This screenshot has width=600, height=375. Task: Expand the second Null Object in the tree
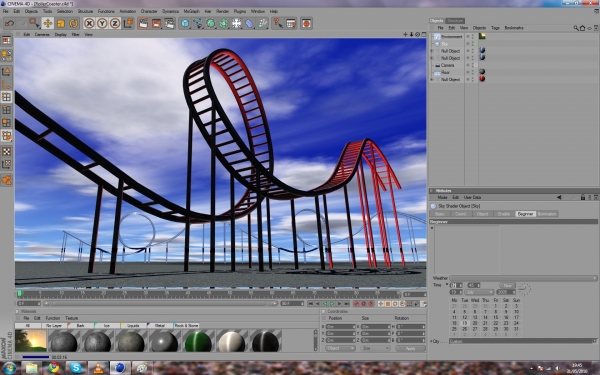(432, 58)
